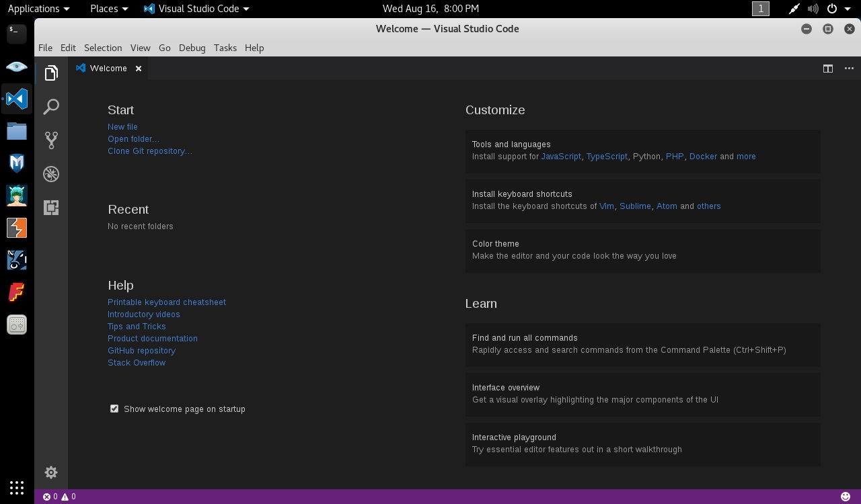This screenshot has height=504, width=861.
Task: Select the Color theme customization card
Action: point(642,250)
